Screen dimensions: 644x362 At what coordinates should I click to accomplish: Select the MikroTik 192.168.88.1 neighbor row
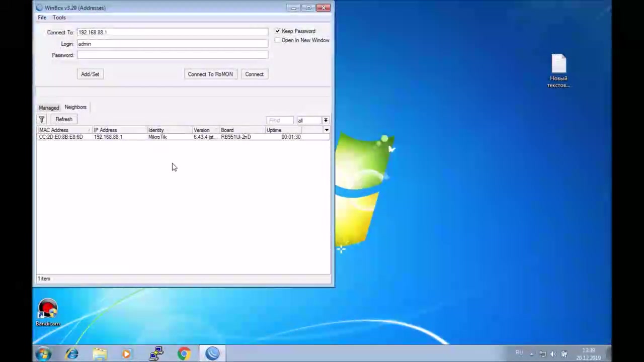point(151,137)
